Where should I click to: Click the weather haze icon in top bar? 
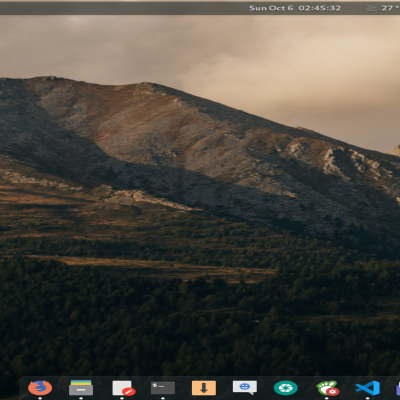pos(371,8)
